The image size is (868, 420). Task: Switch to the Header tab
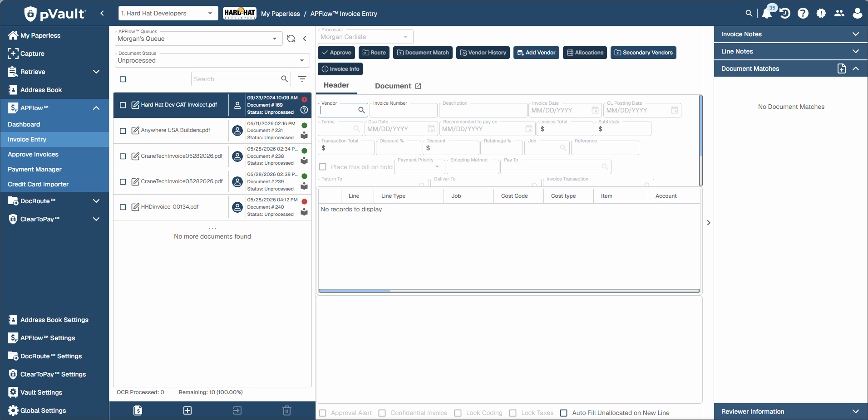336,85
